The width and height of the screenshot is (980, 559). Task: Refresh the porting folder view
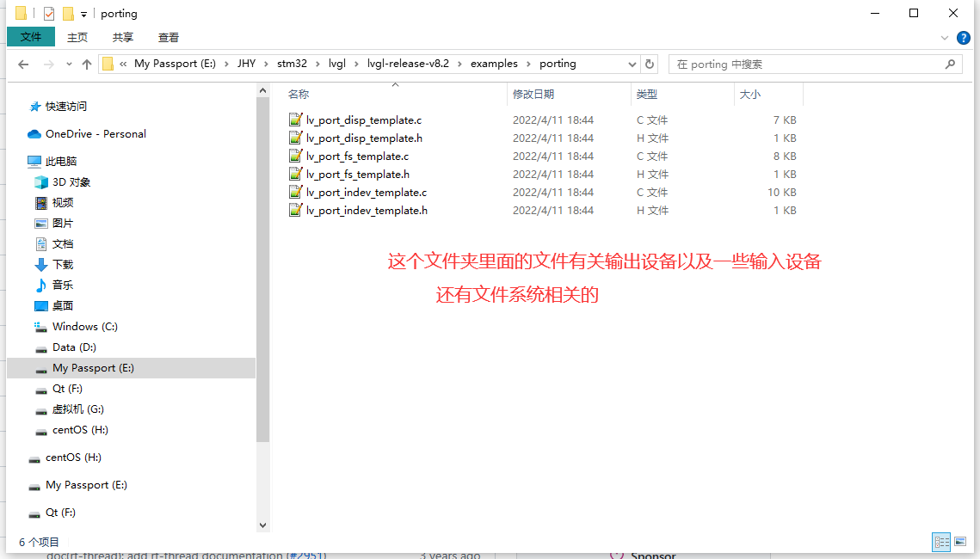tap(650, 64)
